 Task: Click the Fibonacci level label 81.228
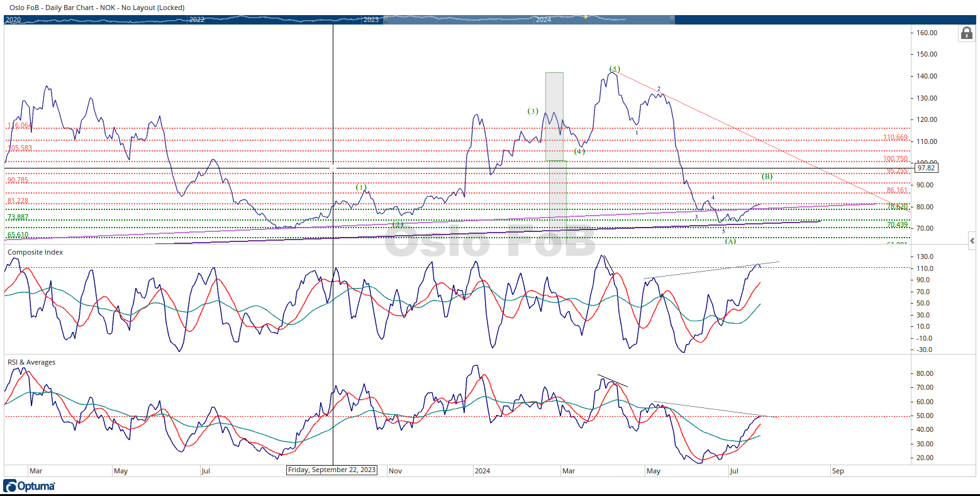click(18, 201)
